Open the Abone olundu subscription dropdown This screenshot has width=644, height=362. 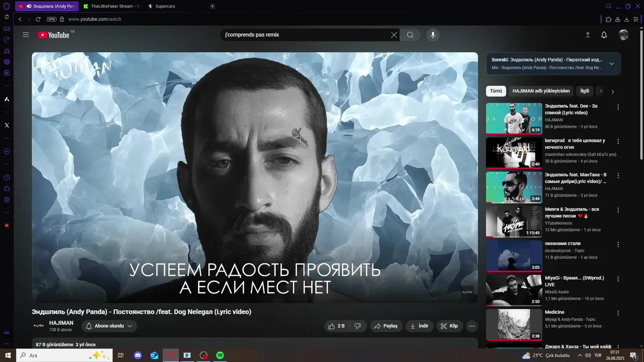tap(109, 326)
